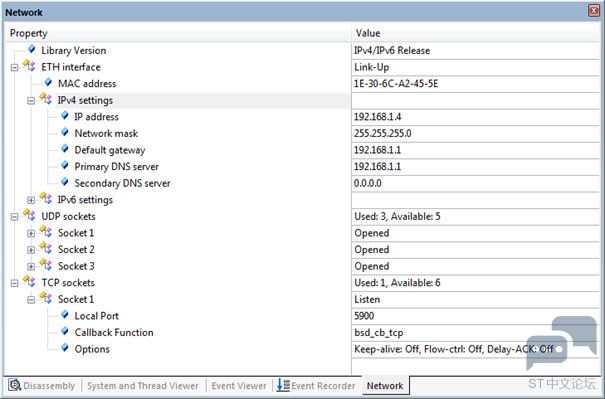Collapse TCP Socket 1 under TCP sockets
The width and height of the screenshot is (605, 399).
(x=31, y=300)
